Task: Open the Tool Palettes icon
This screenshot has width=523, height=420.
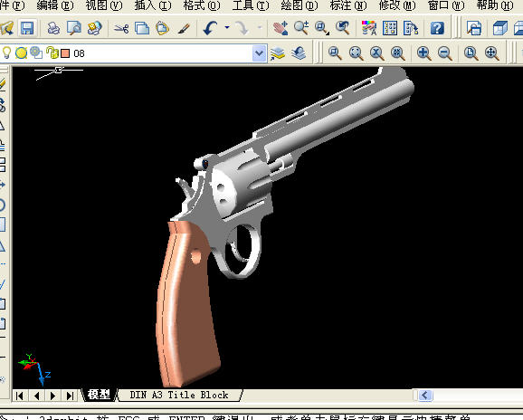Action: point(411,28)
